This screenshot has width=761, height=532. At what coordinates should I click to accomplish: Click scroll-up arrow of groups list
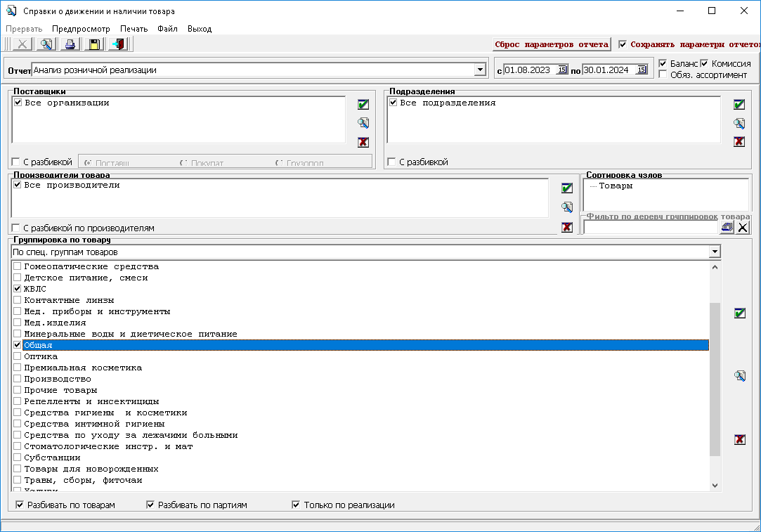715,267
